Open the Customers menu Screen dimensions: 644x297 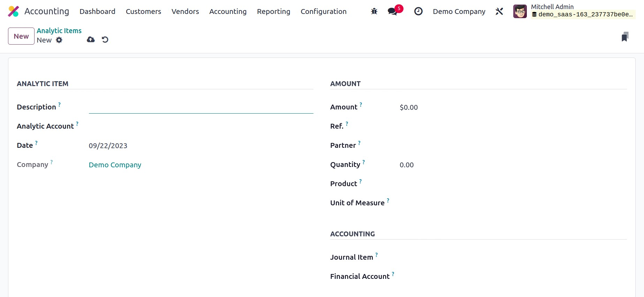(x=143, y=12)
